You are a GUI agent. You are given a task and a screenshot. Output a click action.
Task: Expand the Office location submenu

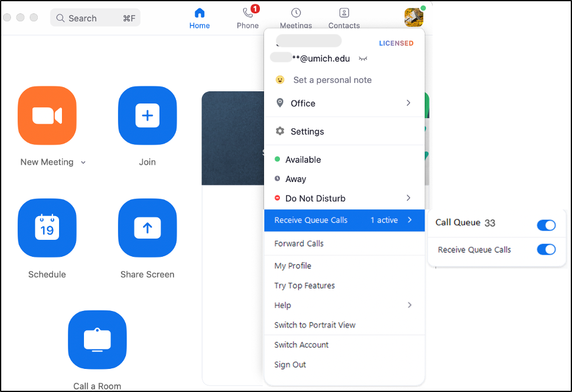408,103
